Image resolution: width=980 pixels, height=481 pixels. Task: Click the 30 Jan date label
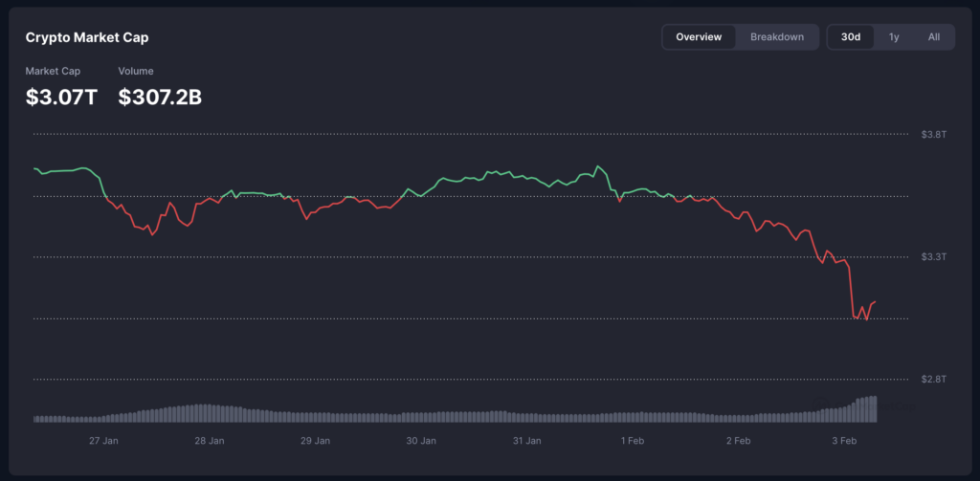(421, 441)
